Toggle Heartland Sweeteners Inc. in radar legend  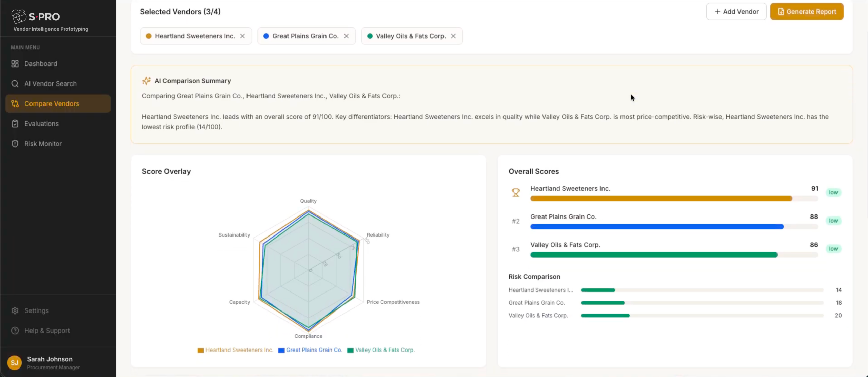[x=236, y=350]
